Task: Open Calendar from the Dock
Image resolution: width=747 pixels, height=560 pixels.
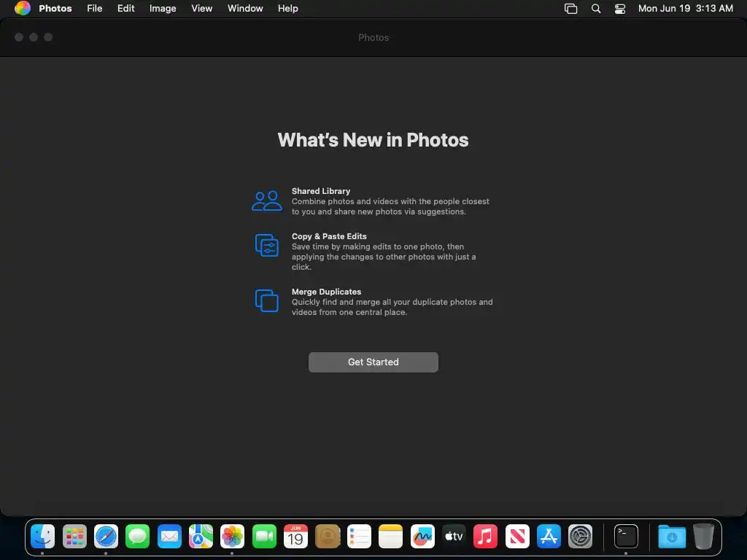Action: [x=295, y=536]
